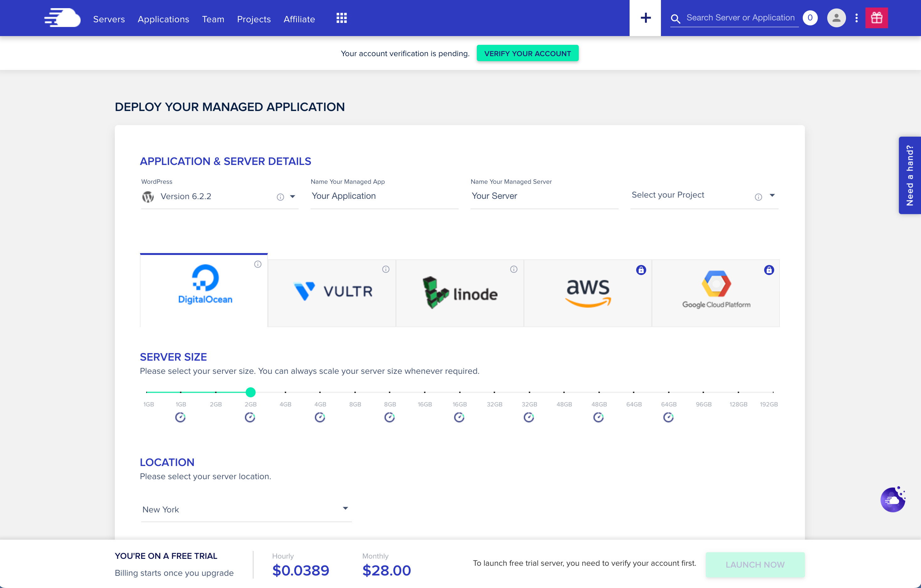
Task: Open the WordPress version dropdown
Action: (x=293, y=197)
